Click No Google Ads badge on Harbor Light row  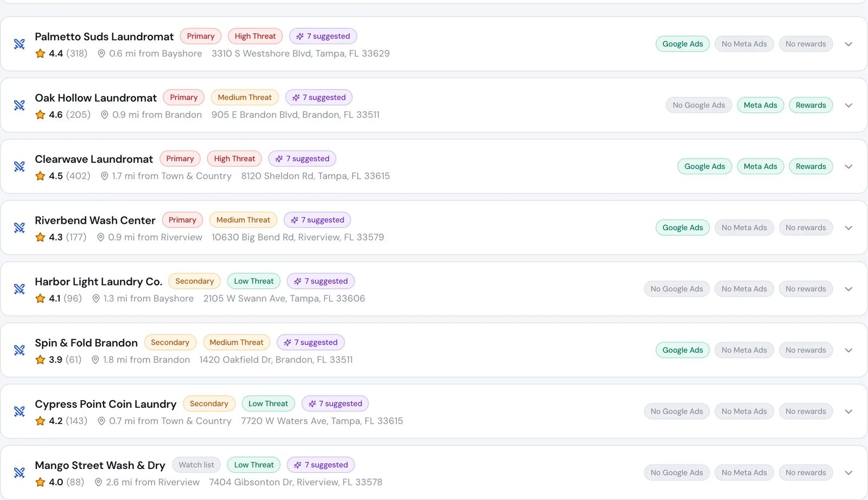tap(676, 289)
